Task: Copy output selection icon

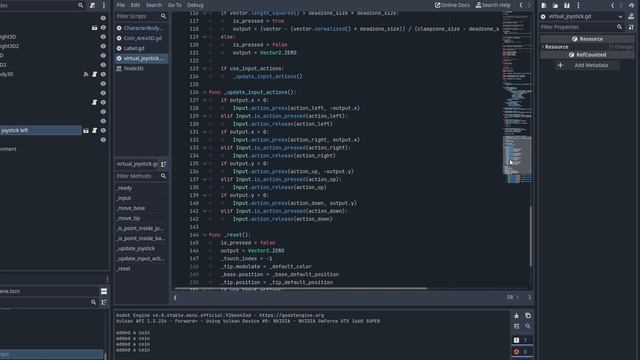Action: (528, 316)
